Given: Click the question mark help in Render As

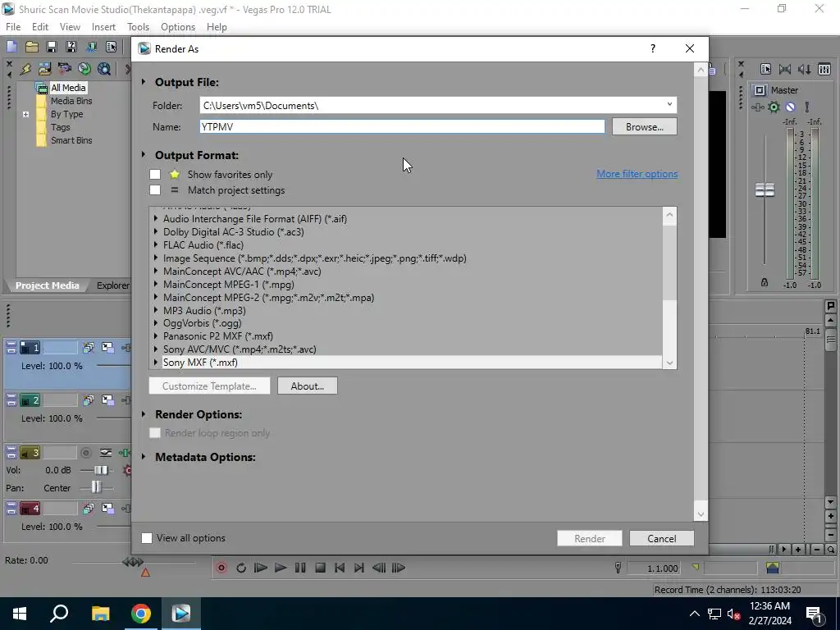Looking at the screenshot, I should pyautogui.click(x=652, y=48).
